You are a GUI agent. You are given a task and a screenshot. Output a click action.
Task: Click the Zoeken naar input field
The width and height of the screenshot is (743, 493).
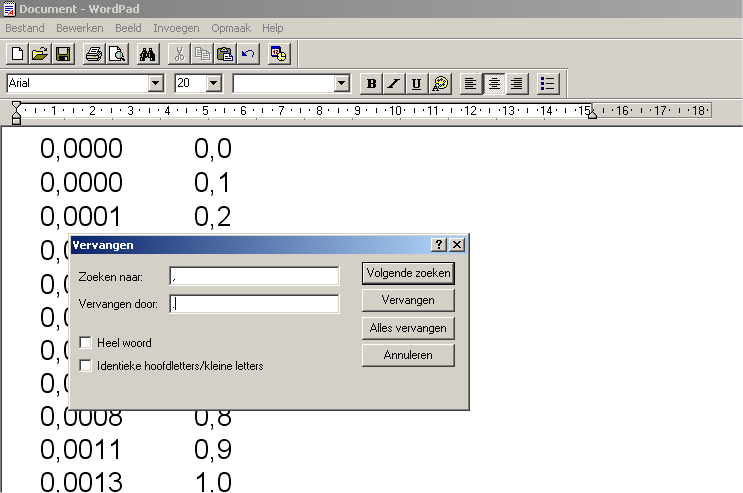click(x=254, y=276)
